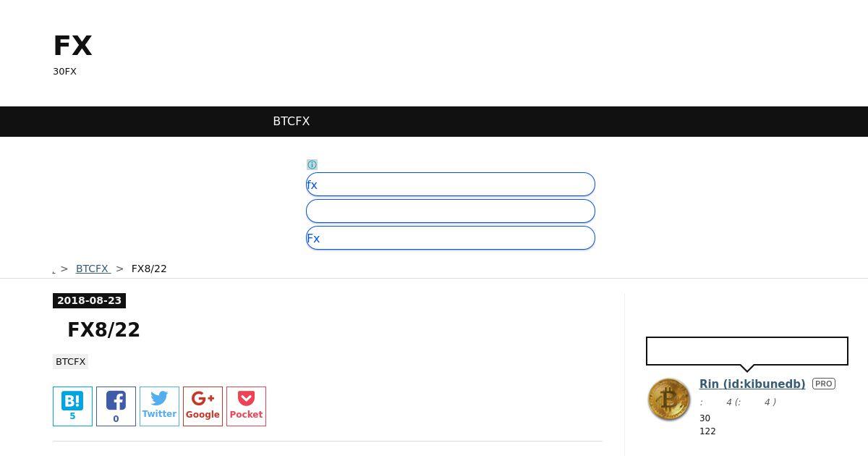Click the first ad link labeled fx
Viewport: 868px width, 456px height.
click(x=450, y=185)
